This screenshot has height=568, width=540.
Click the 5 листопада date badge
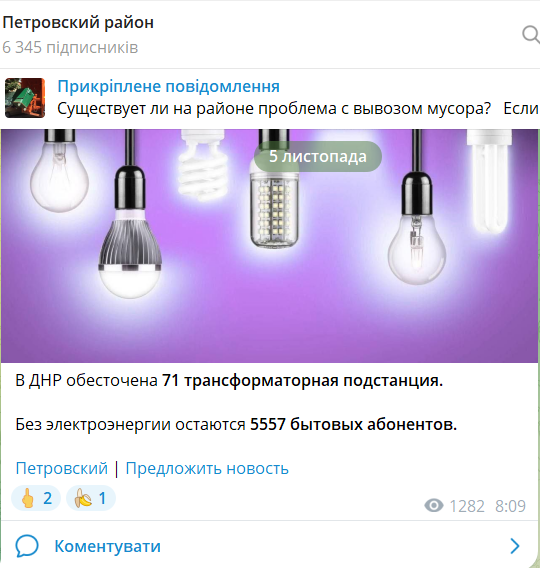tap(318, 156)
